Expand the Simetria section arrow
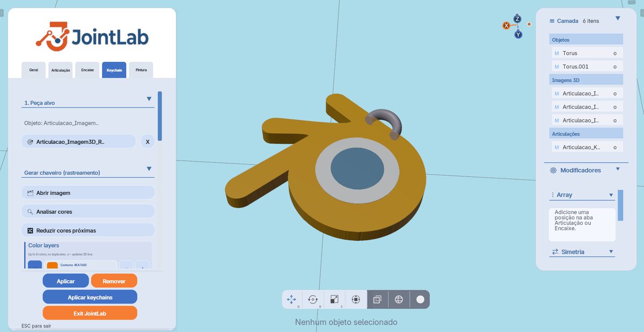 (x=611, y=251)
